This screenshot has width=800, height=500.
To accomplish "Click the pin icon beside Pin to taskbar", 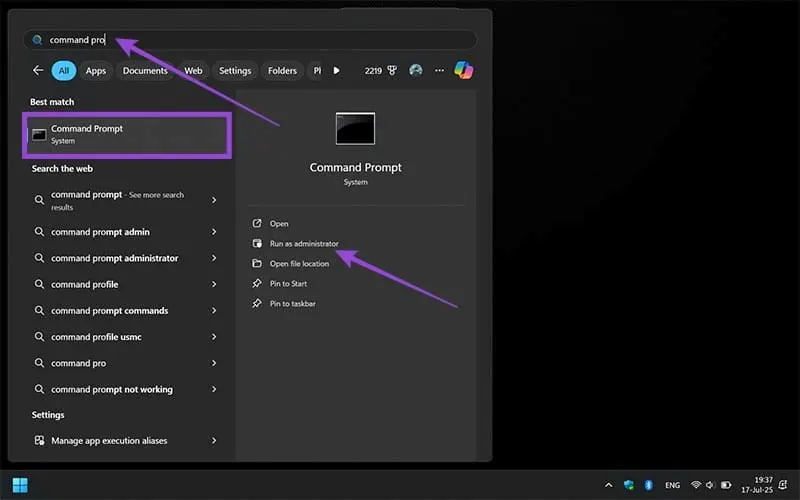I will 257,303.
